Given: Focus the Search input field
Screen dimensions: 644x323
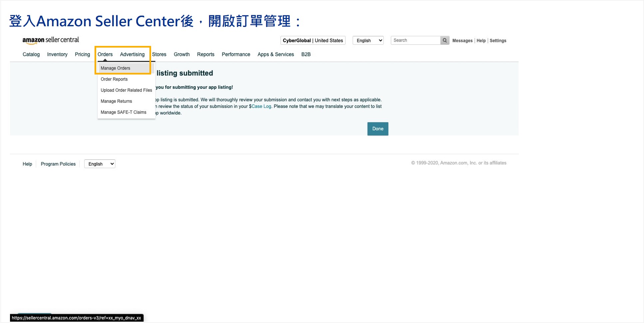Looking at the screenshot, I should [415, 40].
